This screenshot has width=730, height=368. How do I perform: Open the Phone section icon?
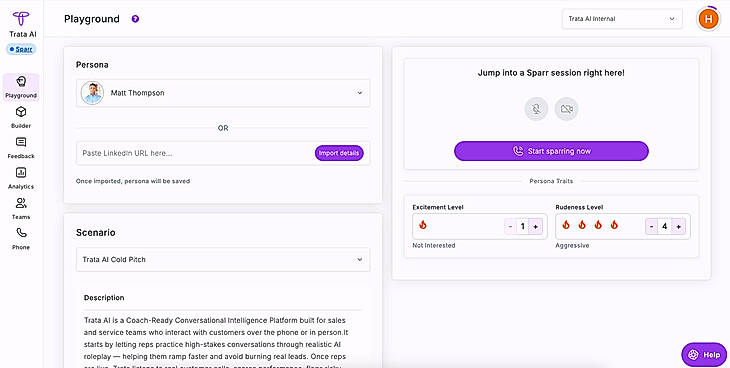coord(21,233)
